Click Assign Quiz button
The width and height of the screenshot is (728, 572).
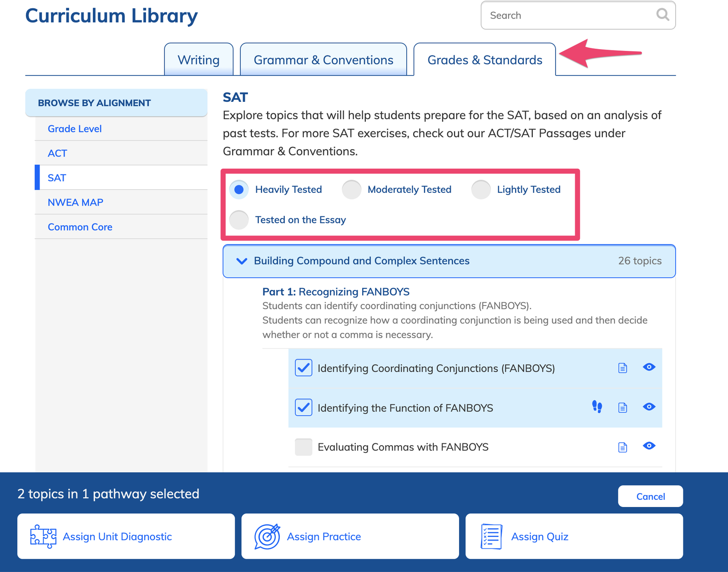click(x=574, y=537)
